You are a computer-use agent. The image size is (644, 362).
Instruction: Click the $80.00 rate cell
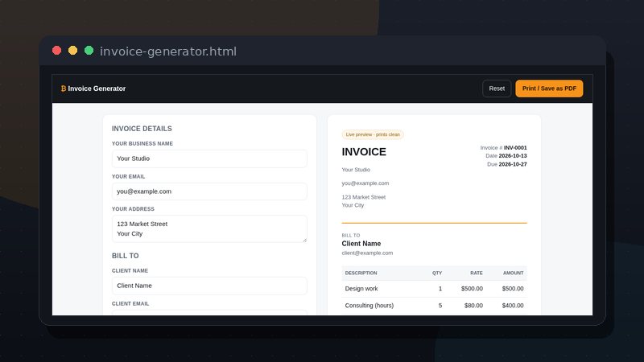(x=473, y=306)
